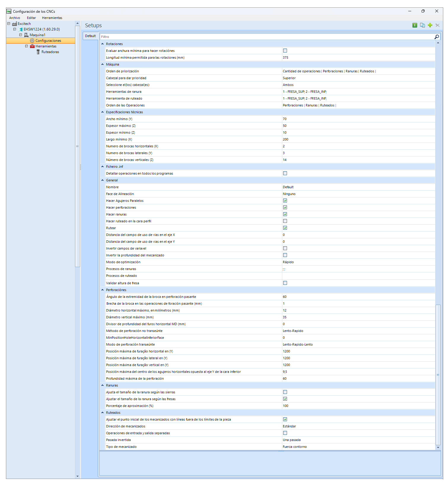Viewport: 448px width, 484px height.
Task: Select the 'Superior' value for Cabezal para dar prioridad
Action: click(289, 78)
